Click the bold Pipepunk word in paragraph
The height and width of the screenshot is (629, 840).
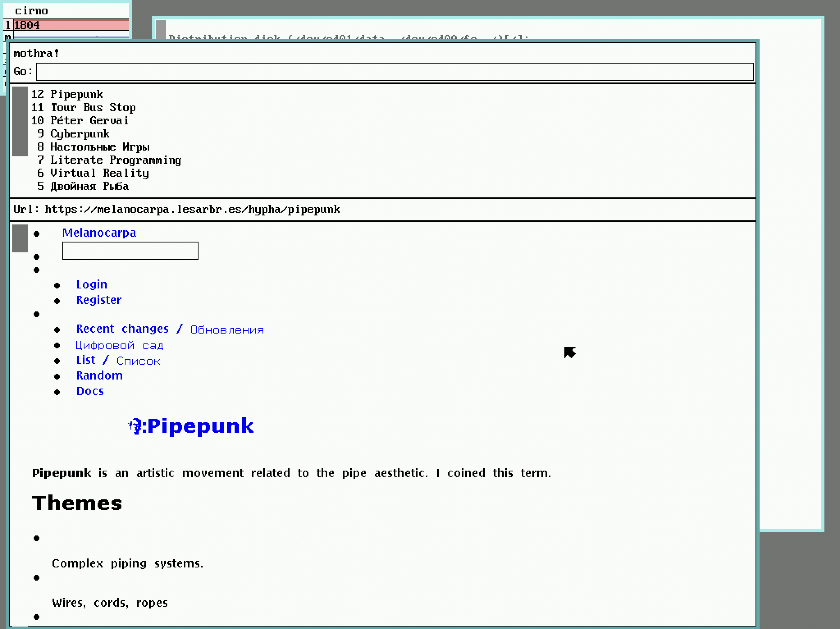coord(62,473)
